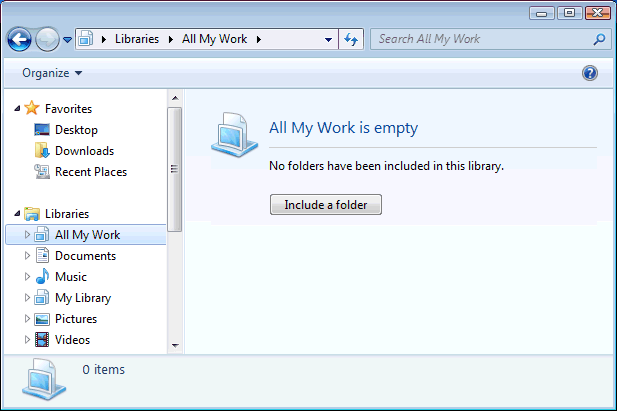The height and width of the screenshot is (411, 617).
Task: Maximize the Explorer window
Action: pos(569,13)
